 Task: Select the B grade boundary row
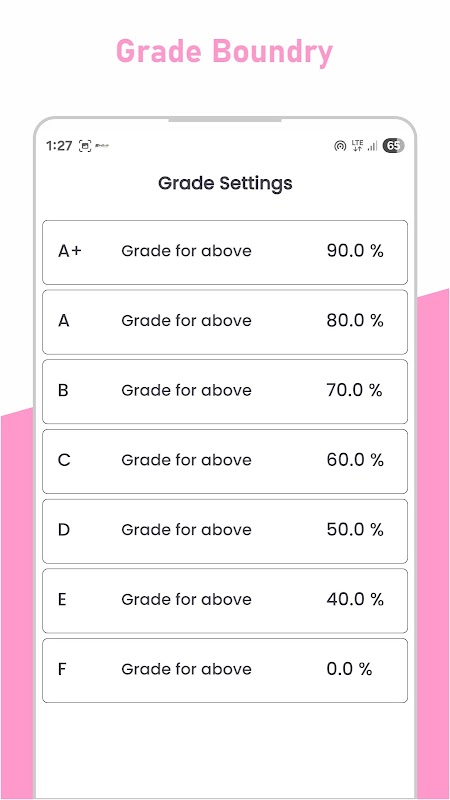click(225, 391)
